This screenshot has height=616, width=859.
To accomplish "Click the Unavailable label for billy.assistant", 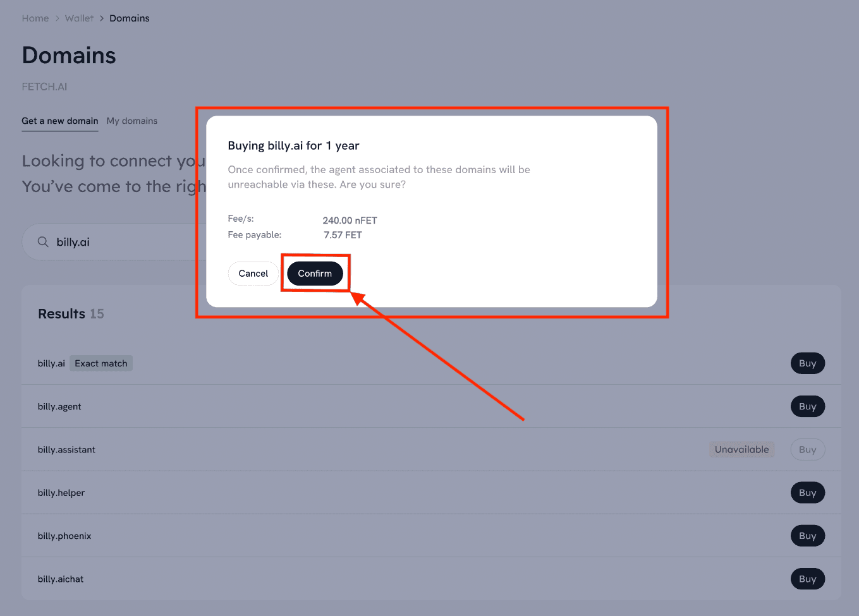I will 741,450.
